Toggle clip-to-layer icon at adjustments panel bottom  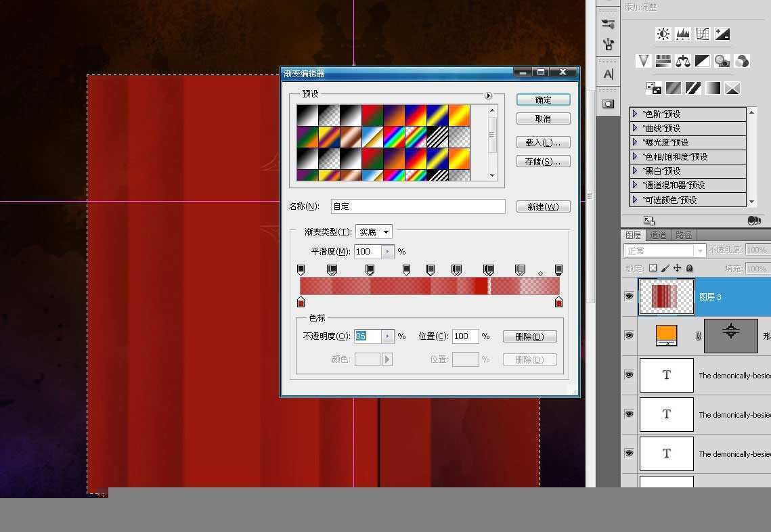click(x=754, y=221)
